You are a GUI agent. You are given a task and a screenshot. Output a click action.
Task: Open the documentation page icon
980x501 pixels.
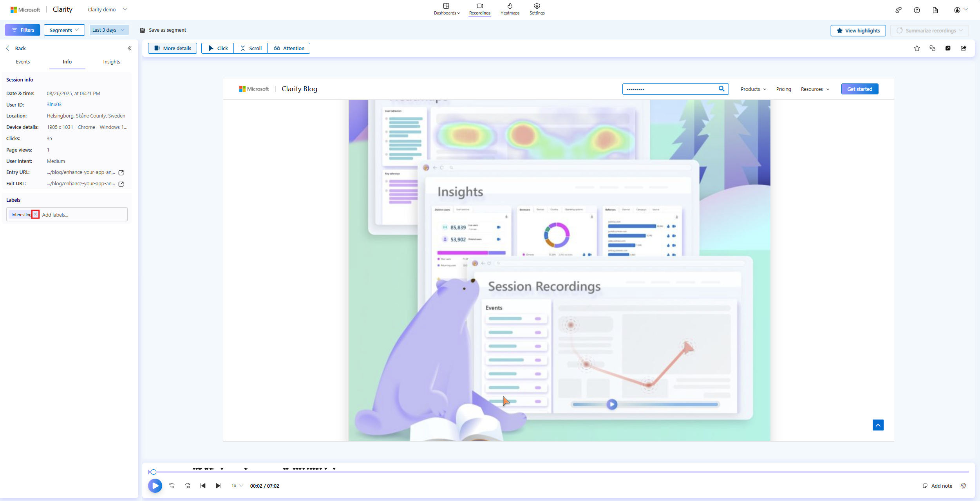[935, 10]
